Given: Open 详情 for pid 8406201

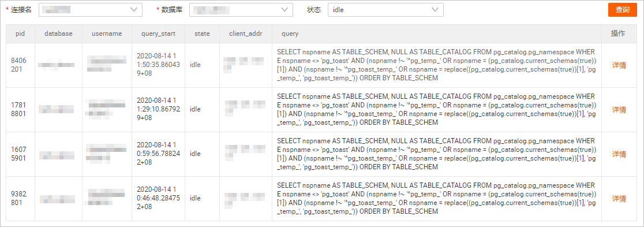Looking at the screenshot, I should tap(619, 65).
